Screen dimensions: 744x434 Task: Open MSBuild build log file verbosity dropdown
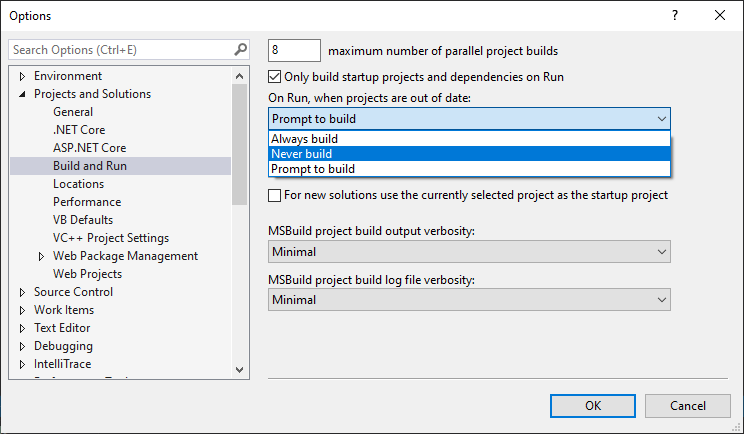469,299
